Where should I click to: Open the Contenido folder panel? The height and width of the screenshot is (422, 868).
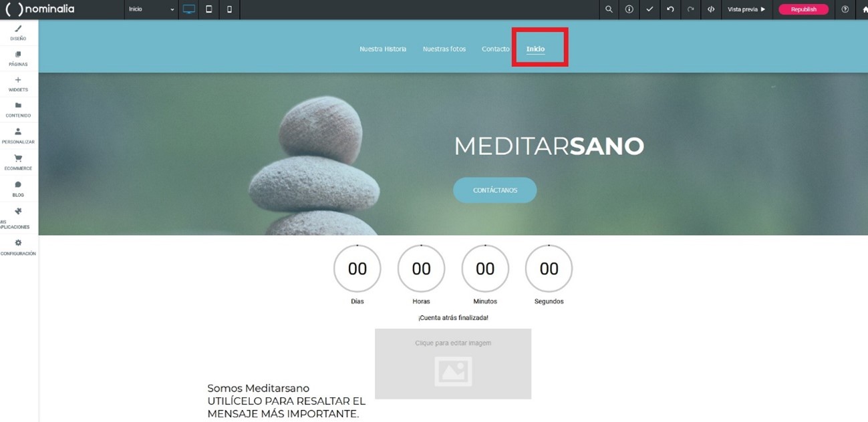tap(18, 110)
